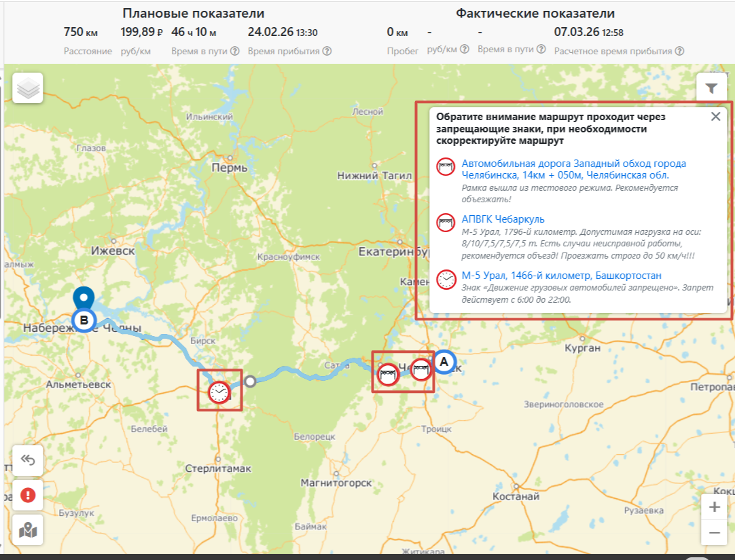
Task: Click the Стерлитамак city label on map
Action: [218, 468]
